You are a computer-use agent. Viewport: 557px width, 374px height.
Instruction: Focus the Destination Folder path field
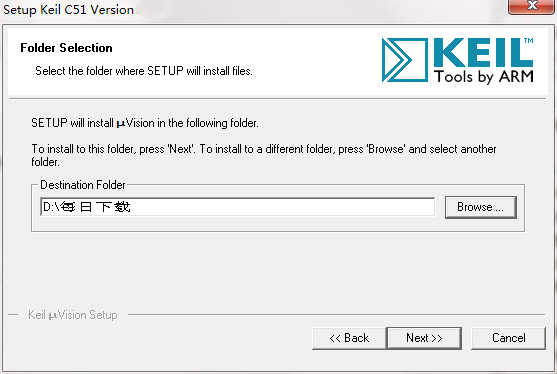pos(237,207)
